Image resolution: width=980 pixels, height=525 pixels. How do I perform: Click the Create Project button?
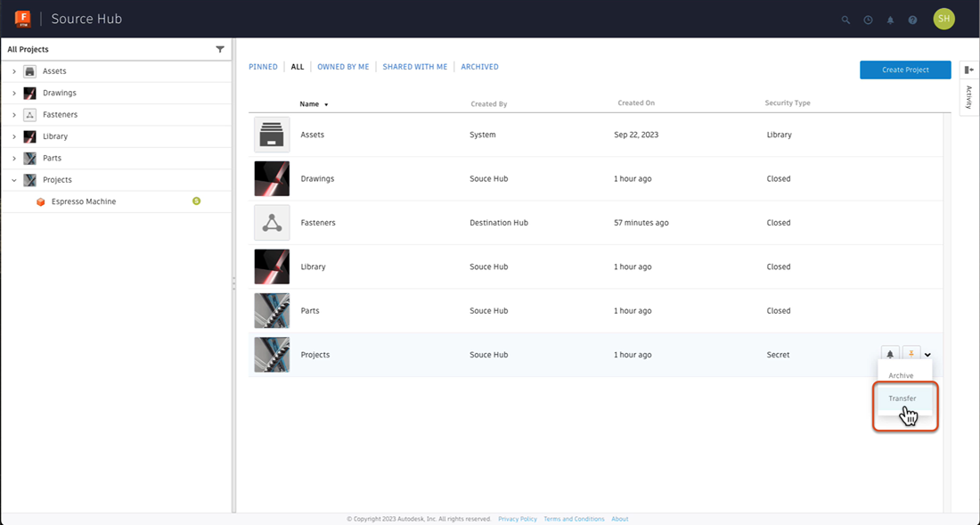pyautogui.click(x=905, y=70)
